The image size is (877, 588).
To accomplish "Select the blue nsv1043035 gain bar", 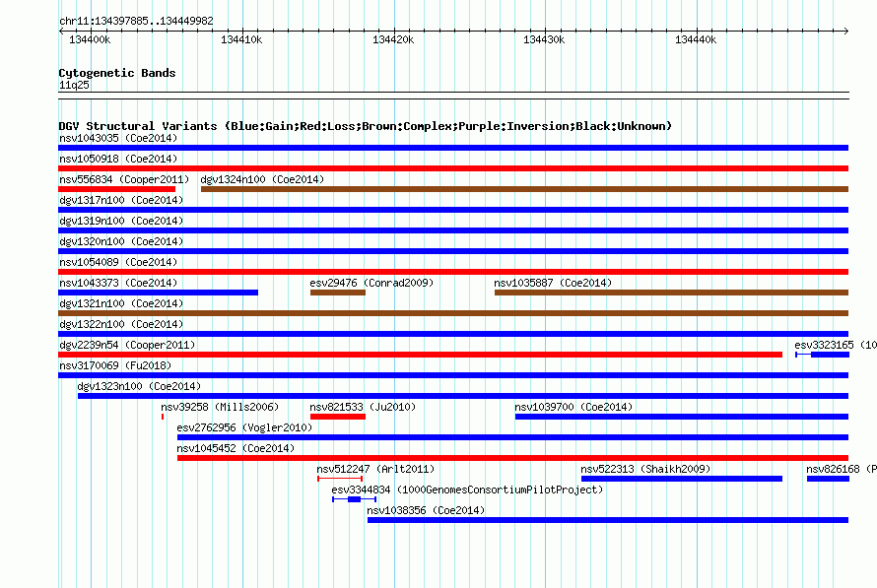I will point(453,148).
